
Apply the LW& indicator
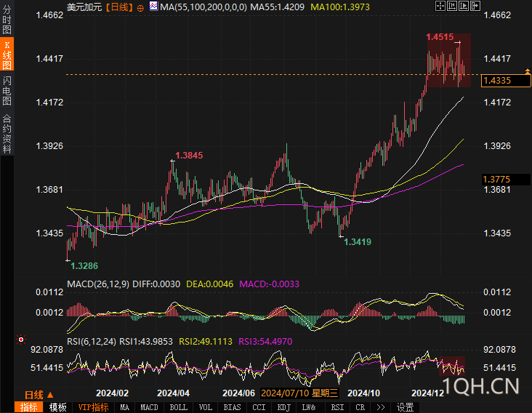(309, 407)
